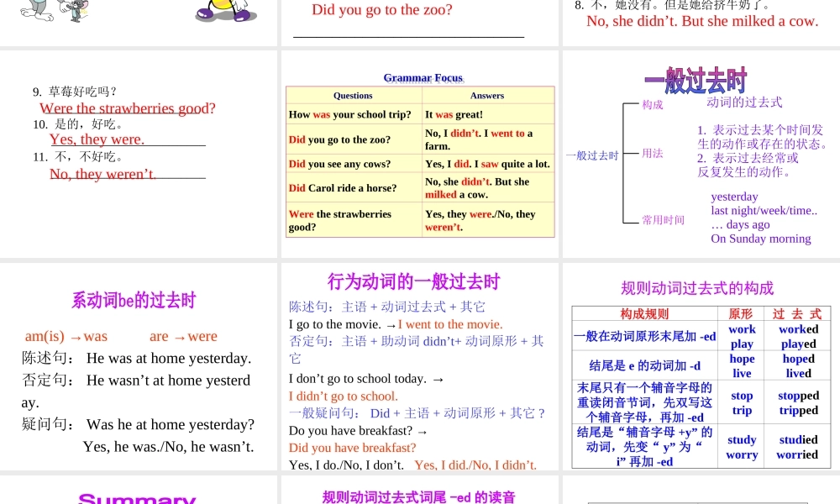Click the 'Did Carol ride a horse?' cell
The width and height of the screenshot is (840, 504).
[354, 187]
